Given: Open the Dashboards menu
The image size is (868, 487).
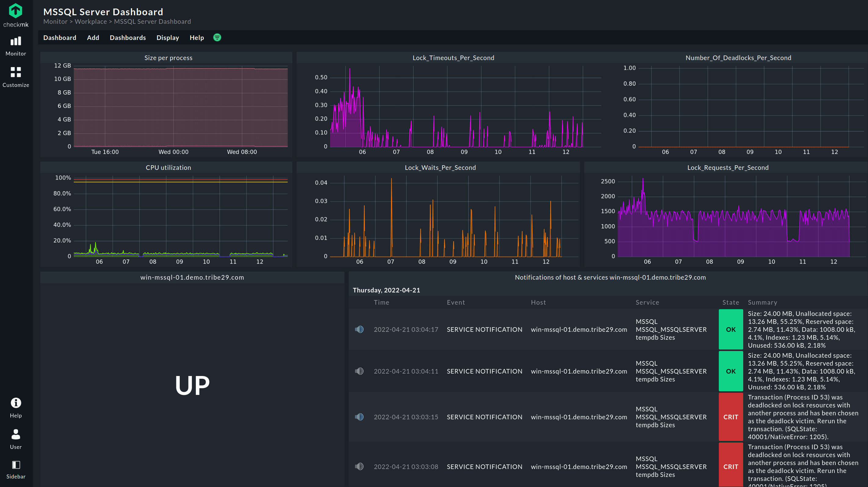Looking at the screenshot, I should click(x=128, y=38).
